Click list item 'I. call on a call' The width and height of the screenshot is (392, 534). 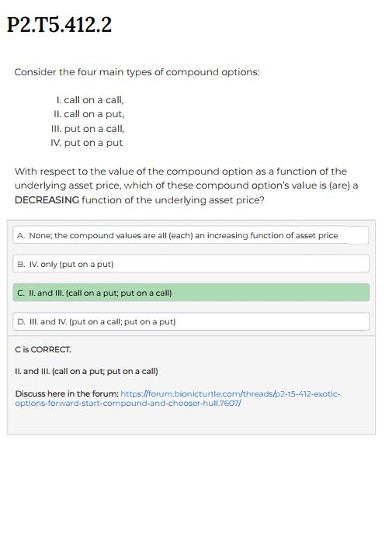[x=90, y=100]
